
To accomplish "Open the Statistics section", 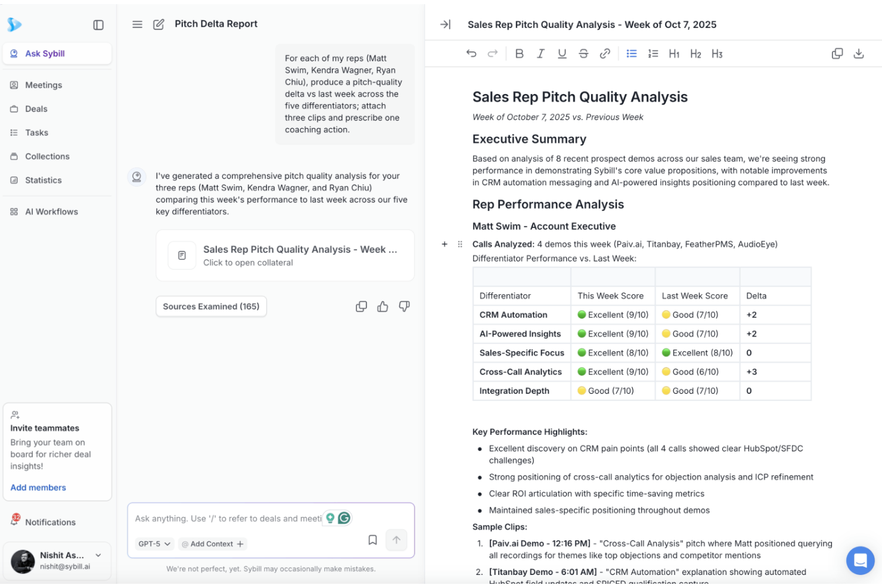I will coord(42,180).
